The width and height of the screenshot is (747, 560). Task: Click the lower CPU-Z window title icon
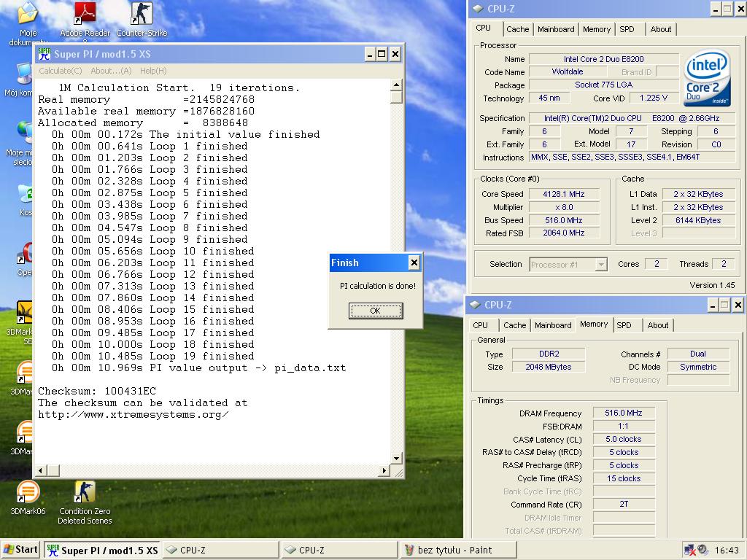point(475,305)
